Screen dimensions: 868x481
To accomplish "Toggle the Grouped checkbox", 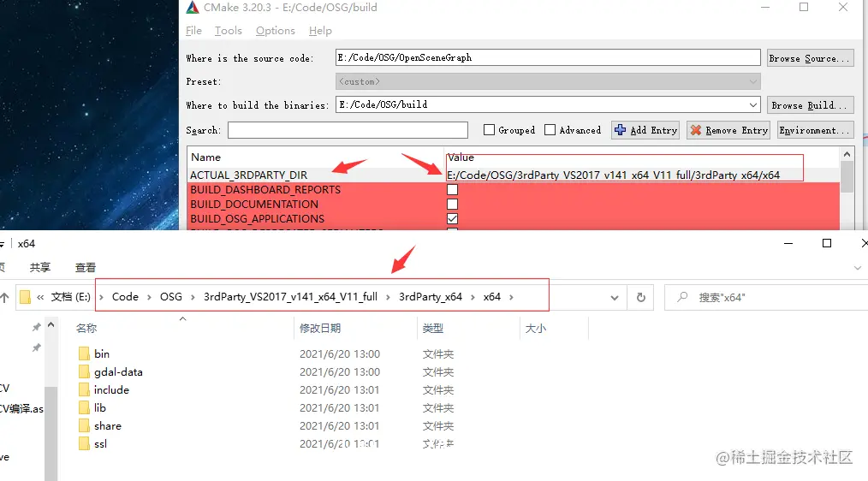I will tap(489, 129).
